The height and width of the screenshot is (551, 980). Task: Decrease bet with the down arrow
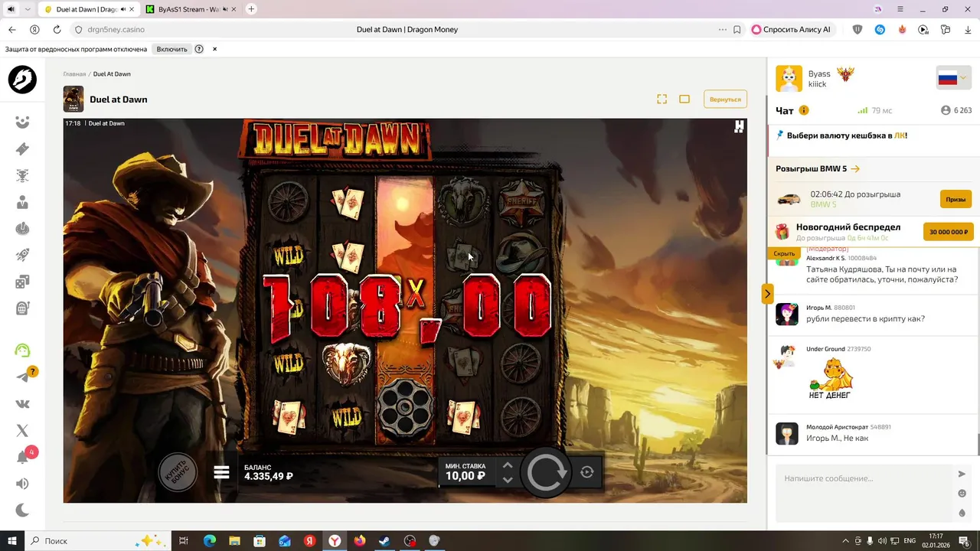pos(507,480)
